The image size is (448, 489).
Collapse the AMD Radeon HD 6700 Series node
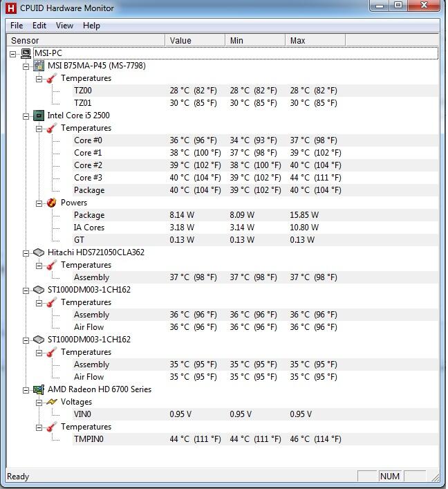[x=26, y=390]
